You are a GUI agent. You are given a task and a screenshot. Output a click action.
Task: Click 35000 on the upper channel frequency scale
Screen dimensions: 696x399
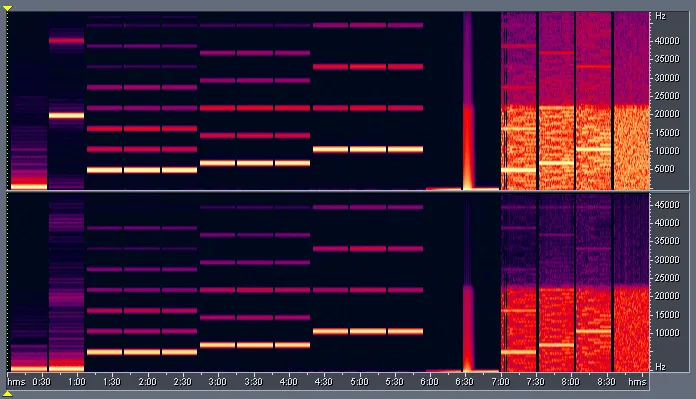pos(667,59)
